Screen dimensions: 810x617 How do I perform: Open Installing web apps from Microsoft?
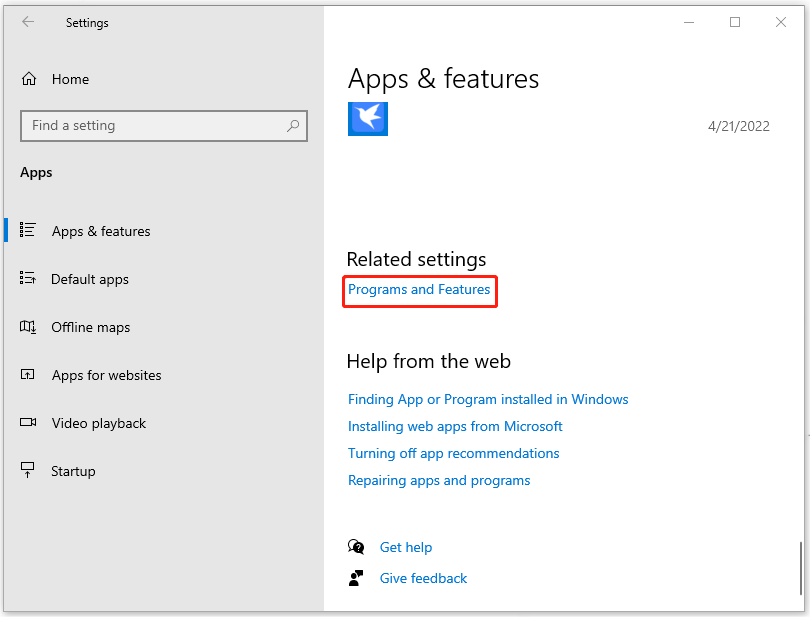455,426
